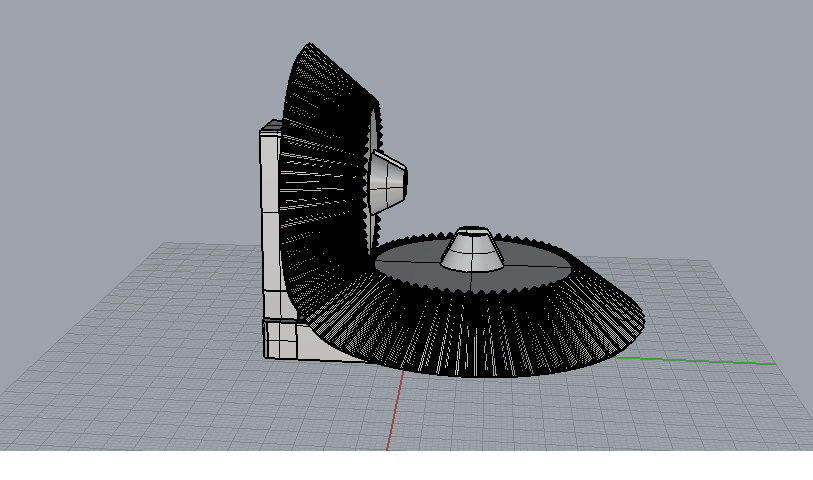Click the green Y-axis line
The width and height of the screenshot is (813, 480).
pos(695,360)
